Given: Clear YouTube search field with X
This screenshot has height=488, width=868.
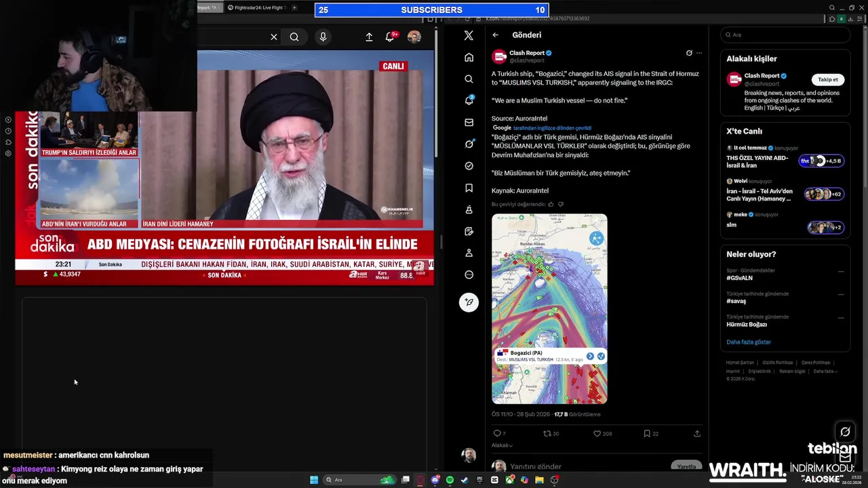Looking at the screenshot, I should (274, 37).
